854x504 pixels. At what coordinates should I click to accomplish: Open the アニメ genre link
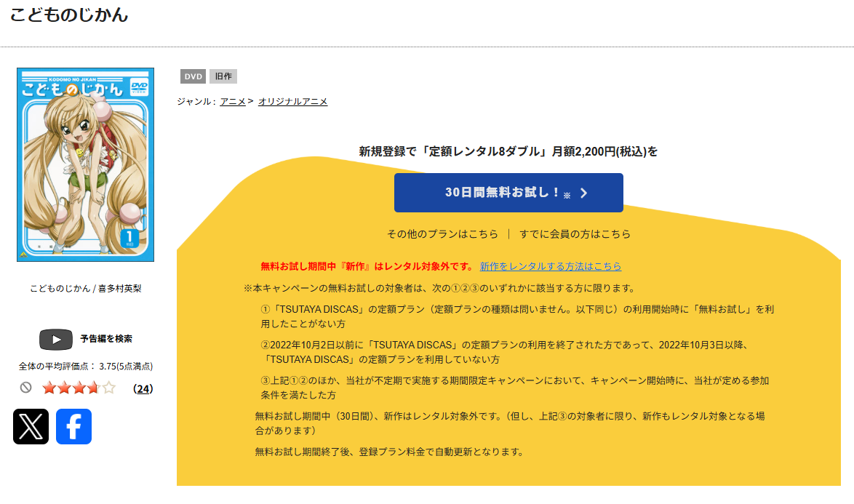click(x=233, y=101)
